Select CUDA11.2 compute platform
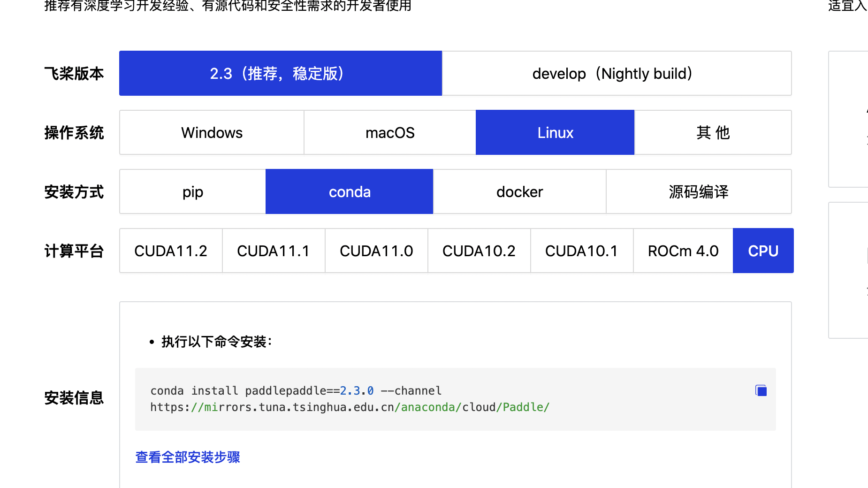868x488 pixels. tap(170, 251)
